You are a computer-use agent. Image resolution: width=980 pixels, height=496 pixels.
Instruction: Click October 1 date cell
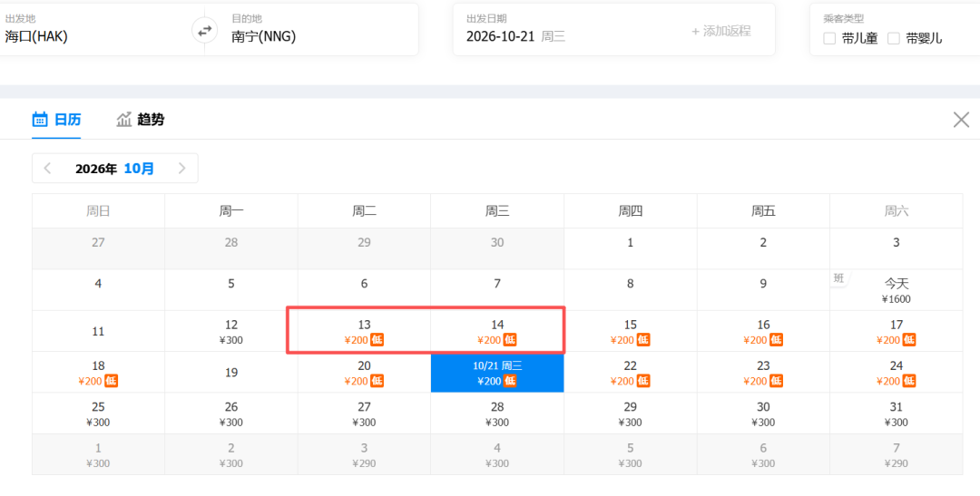[x=631, y=248]
